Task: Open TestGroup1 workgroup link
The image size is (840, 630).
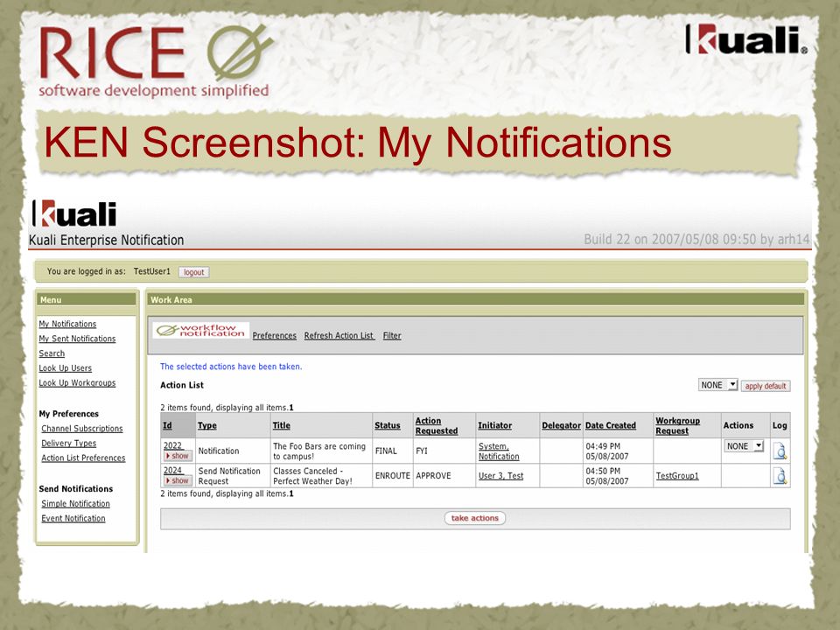Action: pos(677,476)
